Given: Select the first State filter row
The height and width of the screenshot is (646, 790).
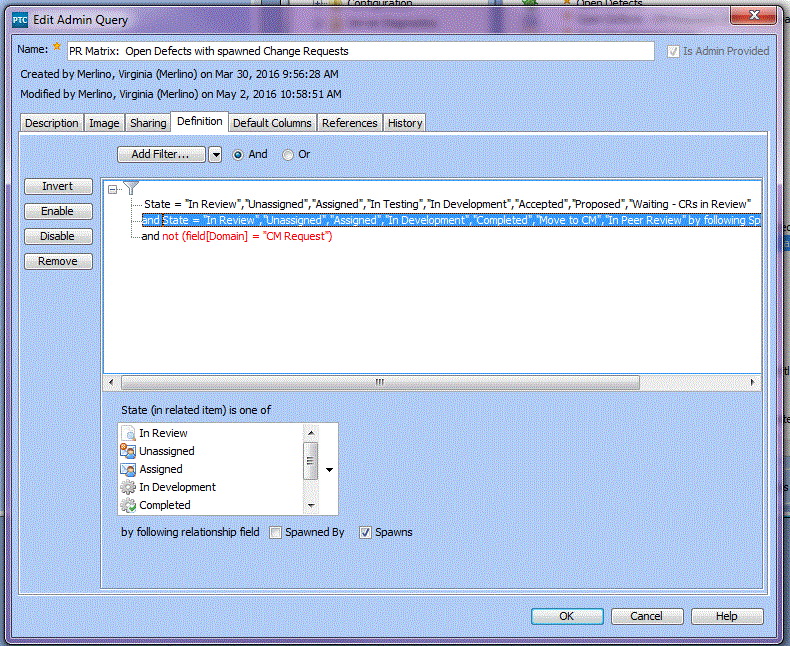Looking at the screenshot, I should click(x=447, y=204).
